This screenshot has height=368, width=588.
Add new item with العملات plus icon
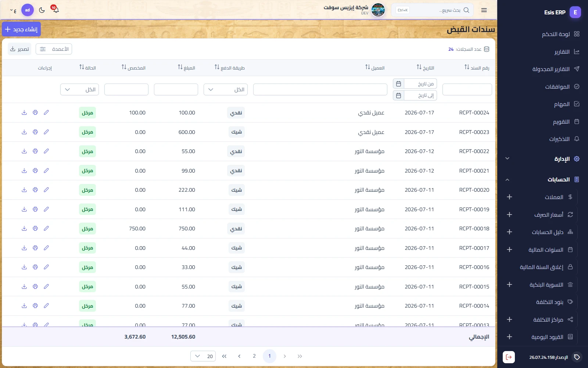point(509,197)
